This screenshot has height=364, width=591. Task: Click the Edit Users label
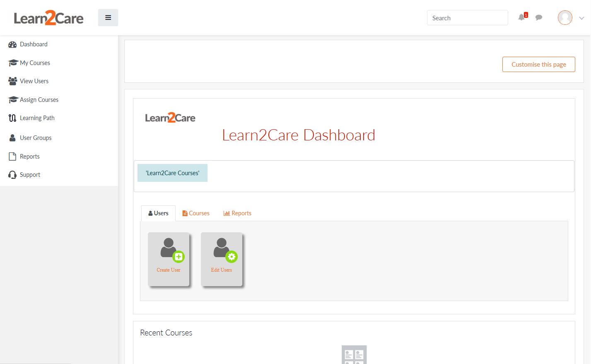tap(222, 270)
